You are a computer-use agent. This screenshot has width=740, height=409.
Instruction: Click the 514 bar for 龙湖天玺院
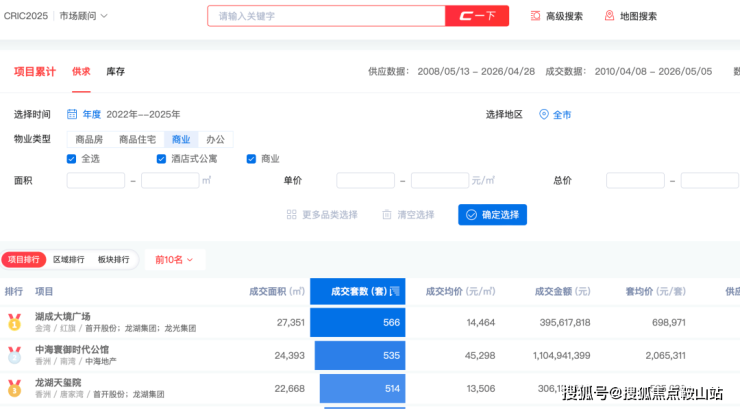pyautogui.click(x=362, y=388)
